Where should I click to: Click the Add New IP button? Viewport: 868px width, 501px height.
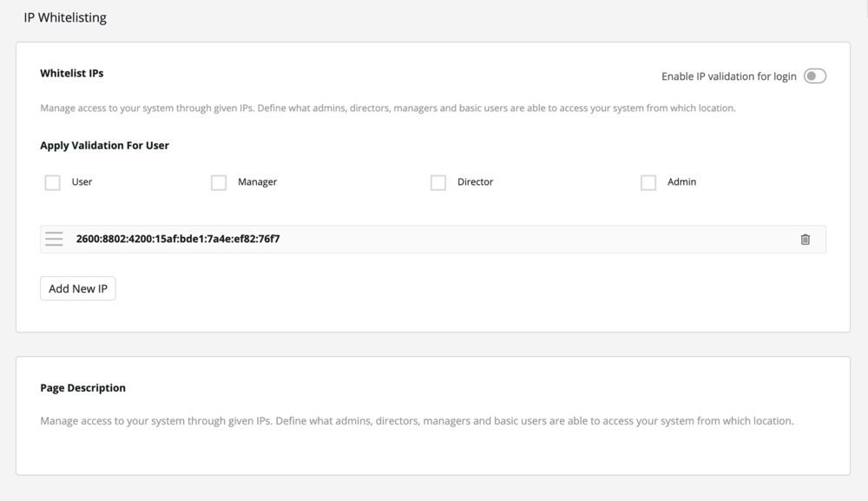point(78,288)
